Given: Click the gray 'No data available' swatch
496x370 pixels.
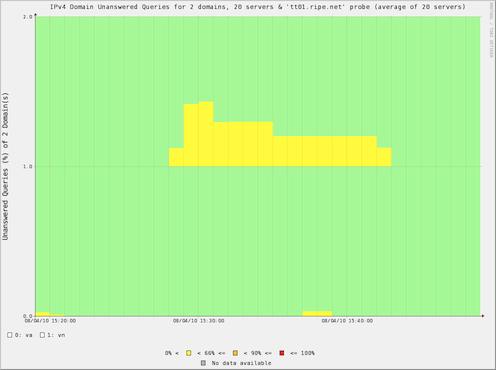Looking at the screenshot, I should (203, 363).
